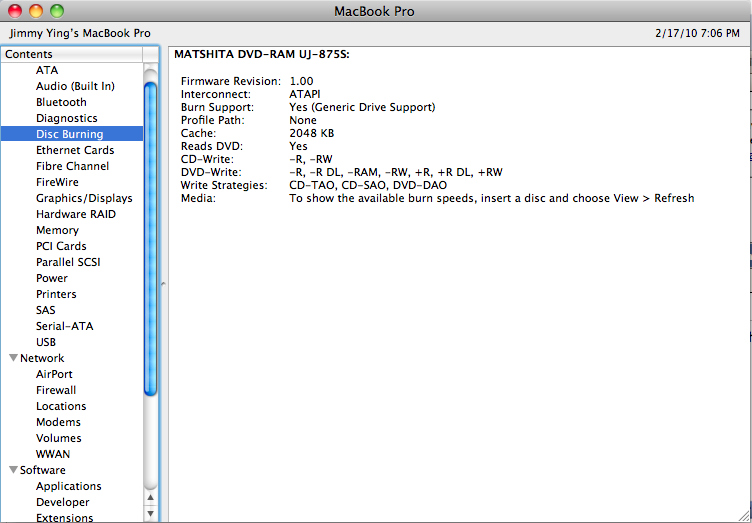Select Modems entry
The height and width of the screenshot is (523, 752).
pos(58,422)
